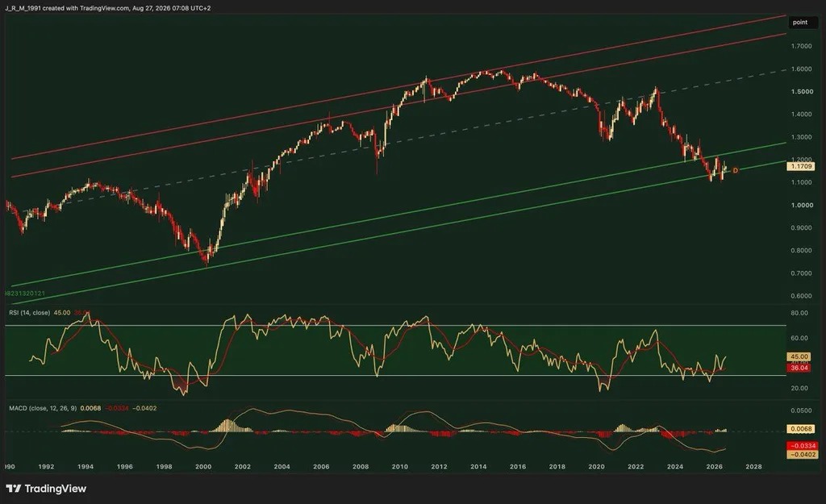The height and width of the screenshot is (504, 826).
Task: Open the MACD (close, 12, 26, 9) legend
Action: tap(43, 408)
